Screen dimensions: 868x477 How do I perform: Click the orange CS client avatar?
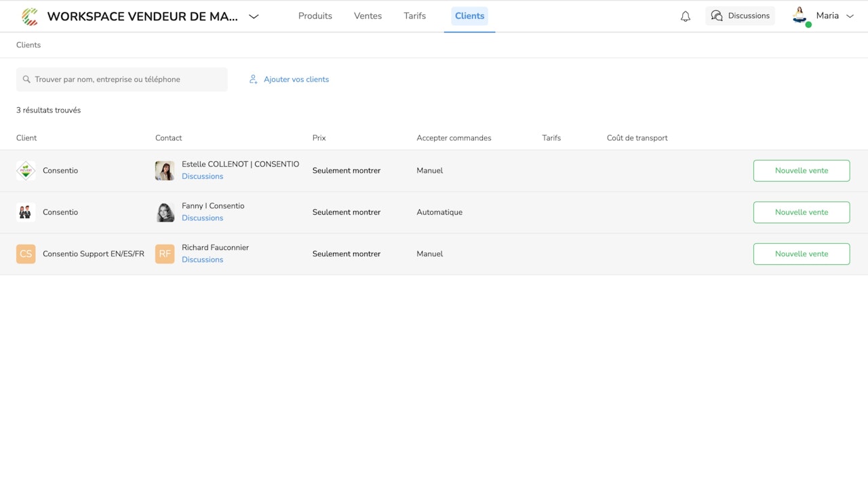[x=26, y=254]
